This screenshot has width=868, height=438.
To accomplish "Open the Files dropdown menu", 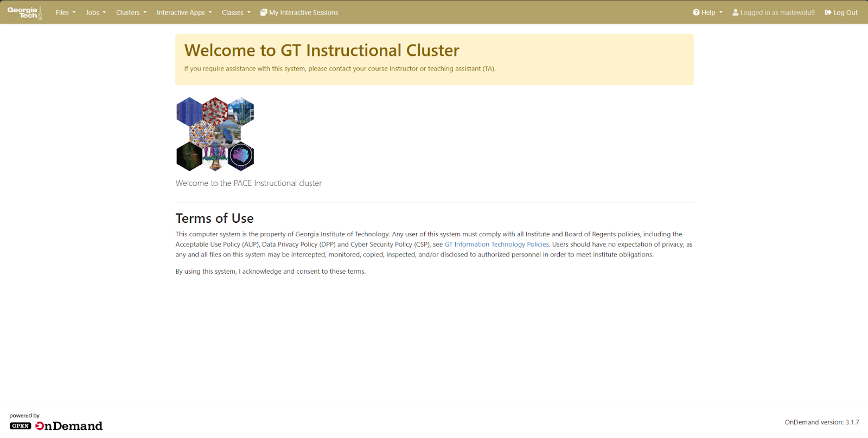I will point(66,12).
